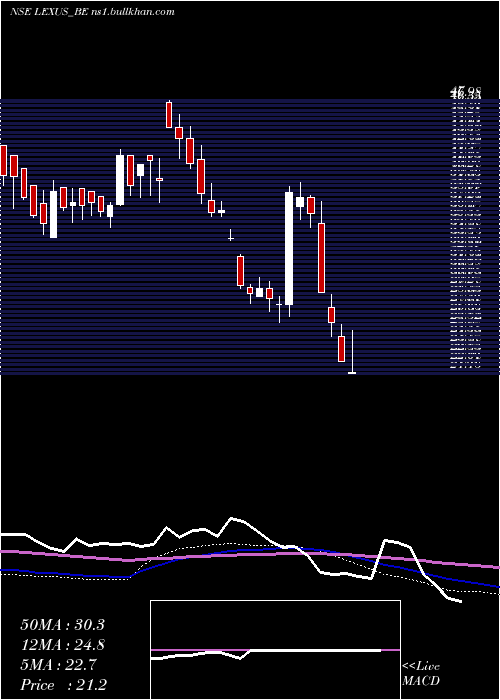The image size is (500, 700).
Task: Click the Price : 21.2 label
Action: click(63, 685)
